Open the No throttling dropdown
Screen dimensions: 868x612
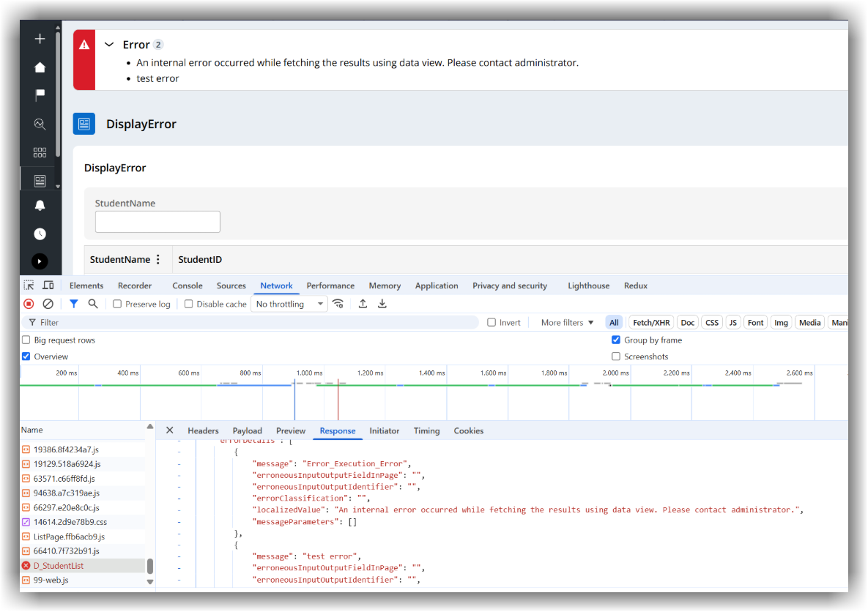[289, 303]
